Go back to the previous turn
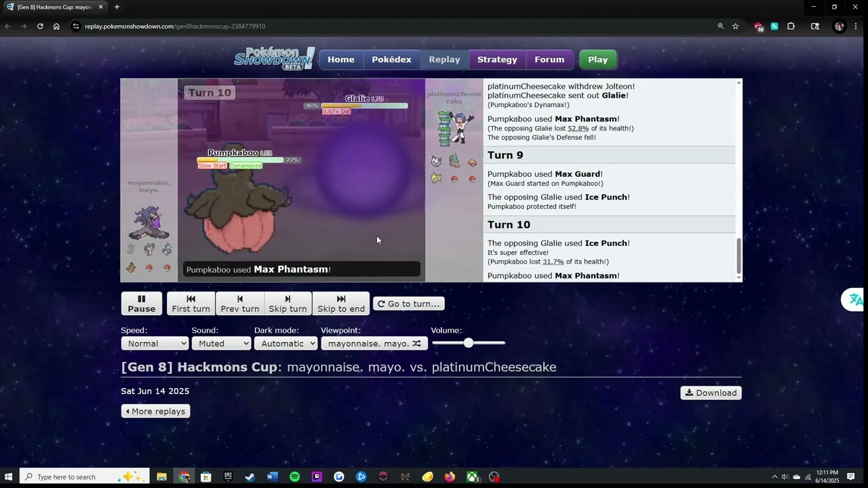Image resolution: width=868 pixels, height=488 pixels. (239, 304)
